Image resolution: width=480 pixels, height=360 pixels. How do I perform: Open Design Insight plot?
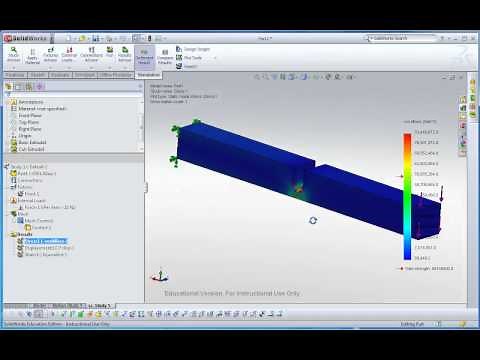(193, 49)
